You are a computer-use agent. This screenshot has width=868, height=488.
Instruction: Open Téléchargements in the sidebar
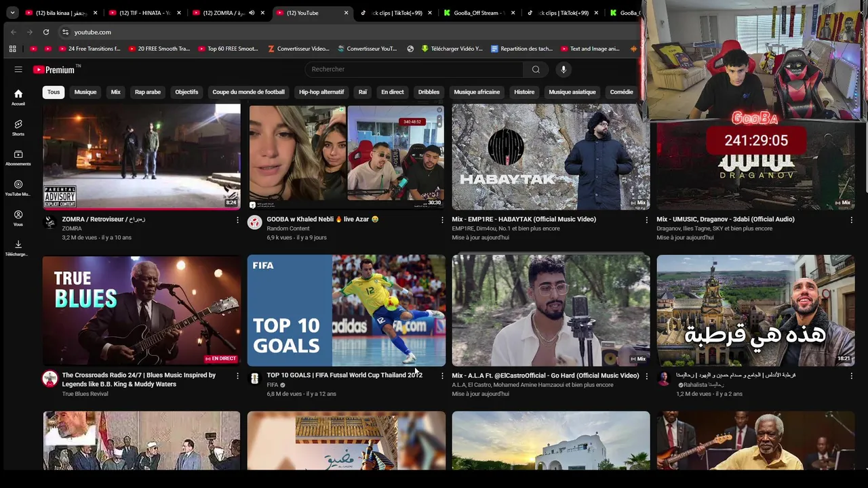pyautogui.click(x=18, y=248)
